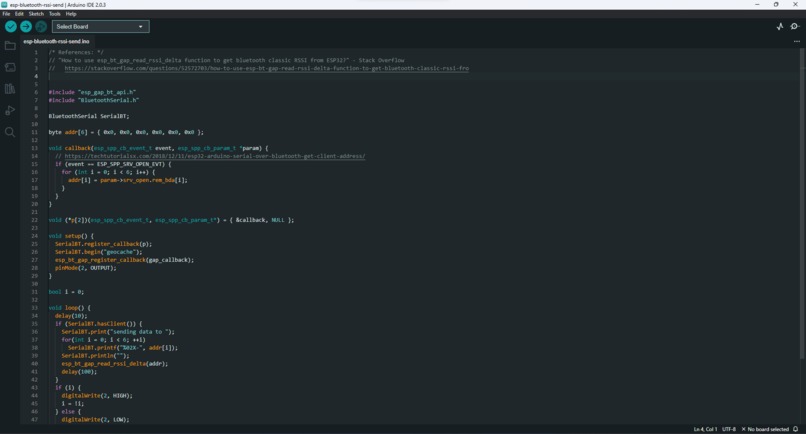The height and width of the screenshot is (434, 806).
Task: Click the 'byte addr[6]' declaration line
Action: (x=126, y=132)
